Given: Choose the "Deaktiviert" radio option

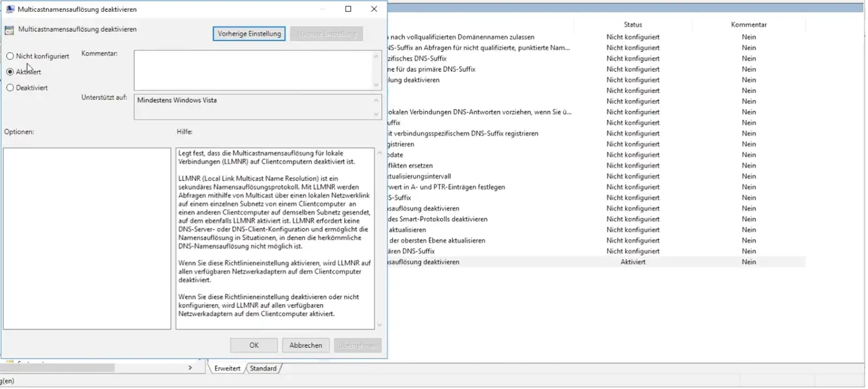Looking at the screenshot, I should [x=10, y=88].
